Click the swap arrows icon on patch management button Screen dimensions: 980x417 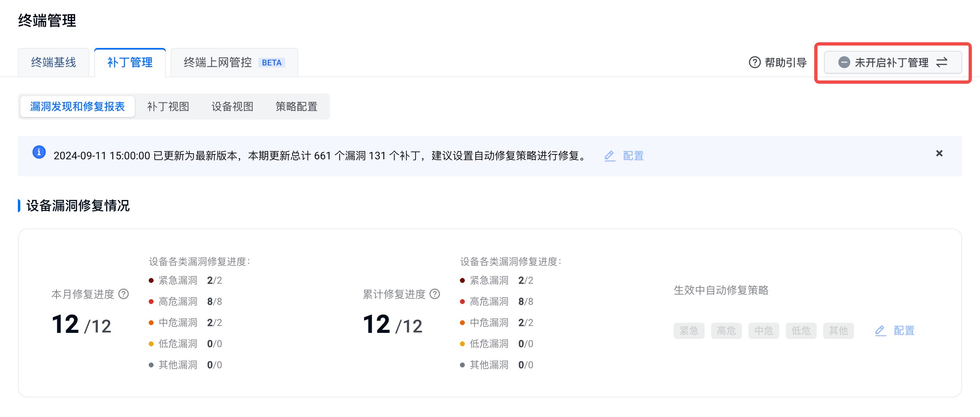click(942, 63)
